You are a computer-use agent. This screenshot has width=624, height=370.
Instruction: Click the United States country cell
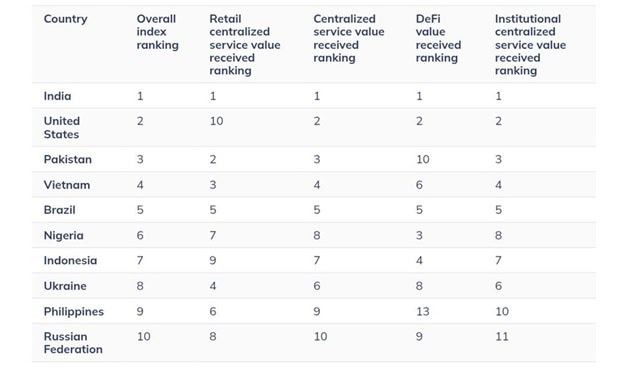[62, 127]
